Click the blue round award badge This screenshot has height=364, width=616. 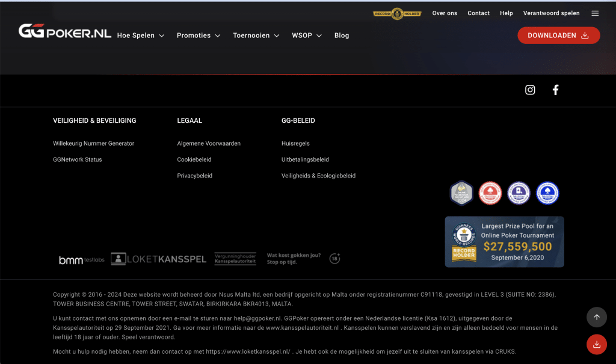point(547,193)
